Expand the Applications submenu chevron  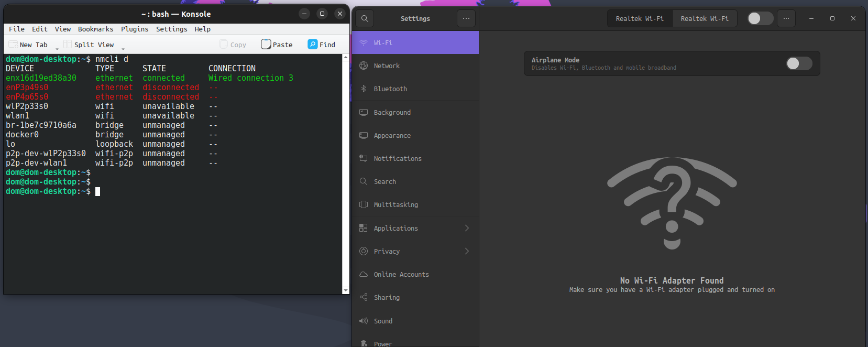pyautogui.click(x=467, y=228)
